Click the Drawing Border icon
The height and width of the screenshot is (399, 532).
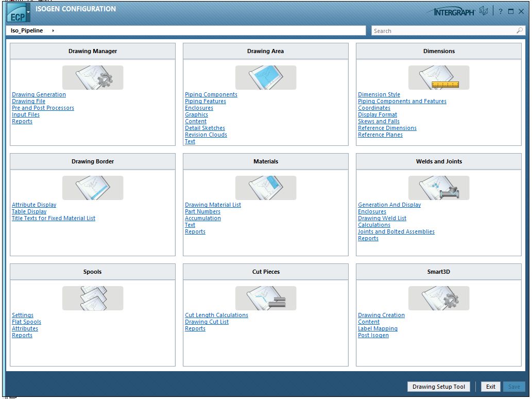(93, 188)
